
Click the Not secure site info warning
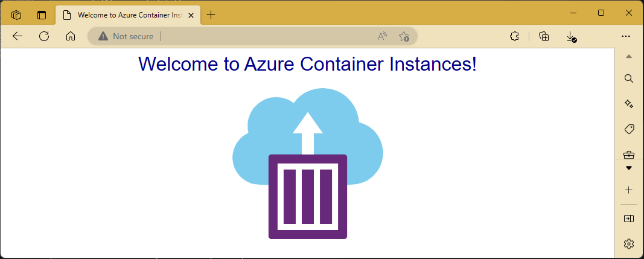127,36
